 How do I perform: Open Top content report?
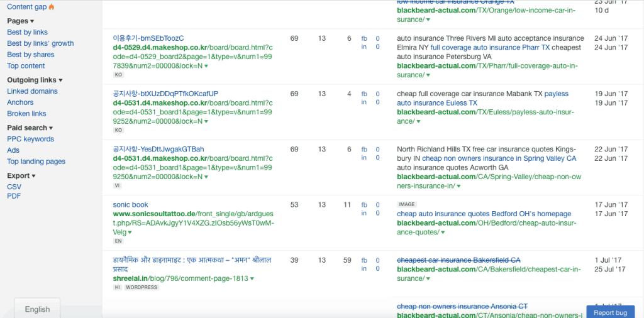point(26,65)
